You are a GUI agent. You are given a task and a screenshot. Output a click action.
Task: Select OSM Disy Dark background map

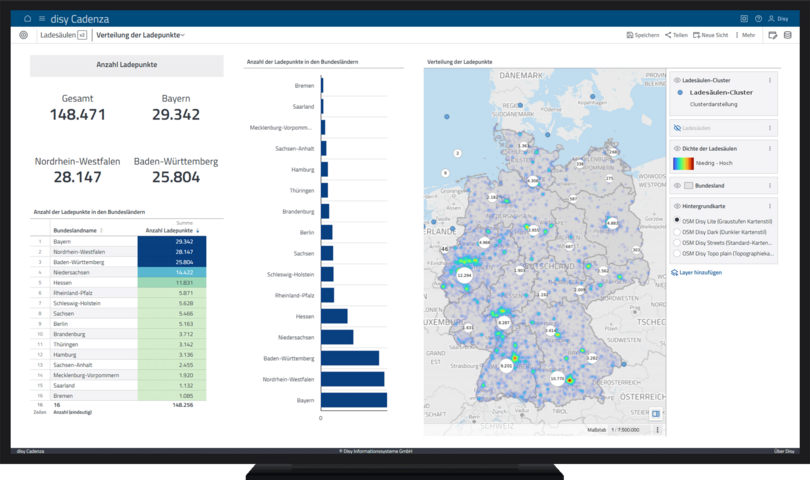677,232
